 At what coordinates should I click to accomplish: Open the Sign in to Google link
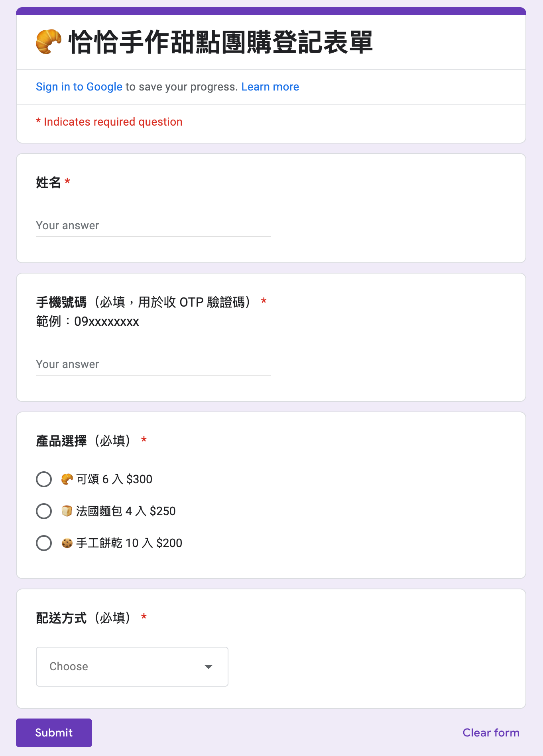(x=79, y=87)
